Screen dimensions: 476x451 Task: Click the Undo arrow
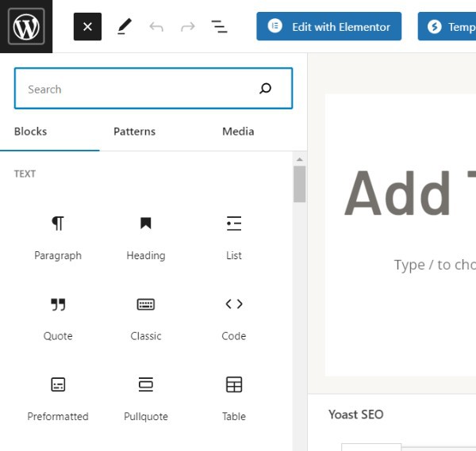point(156,27)
